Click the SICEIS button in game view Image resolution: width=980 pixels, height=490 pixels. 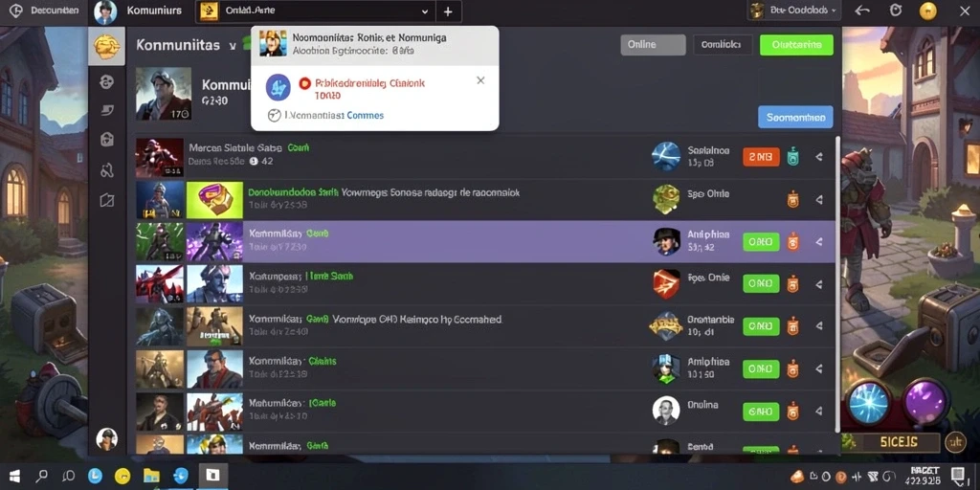click(898, 442)
